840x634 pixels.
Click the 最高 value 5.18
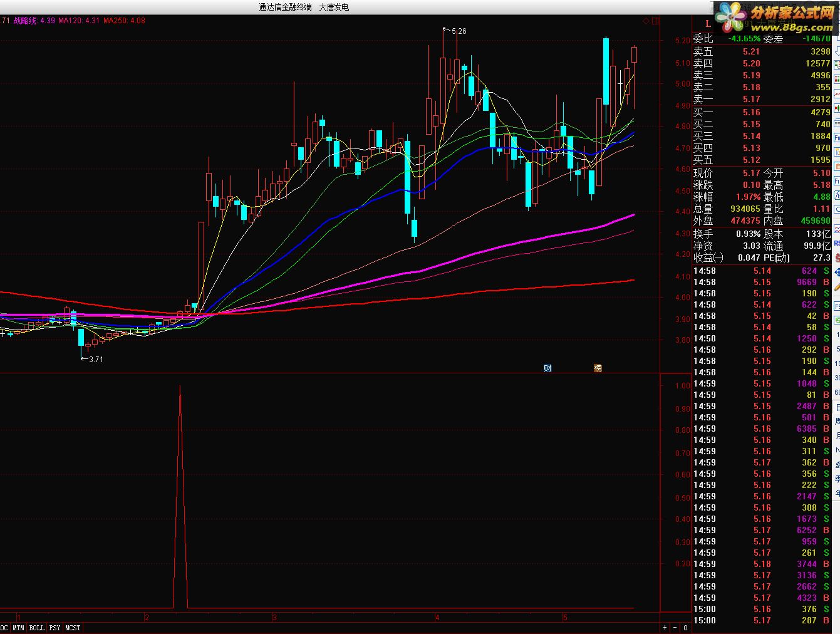click(822, 185)
